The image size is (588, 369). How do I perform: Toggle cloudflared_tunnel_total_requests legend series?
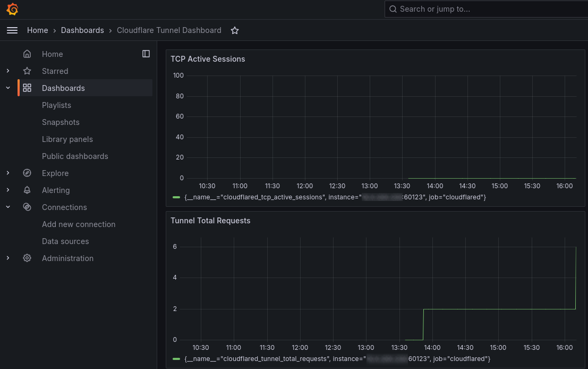337,359
